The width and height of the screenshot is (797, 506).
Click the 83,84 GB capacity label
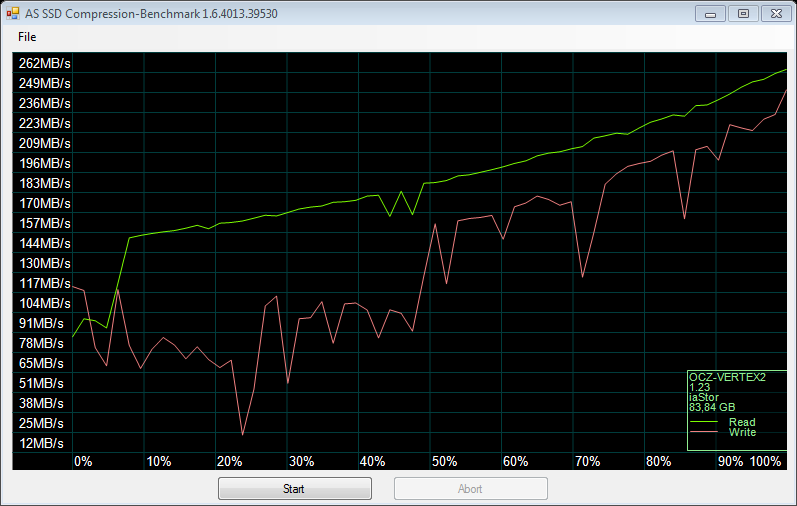(x=712, y=407)
